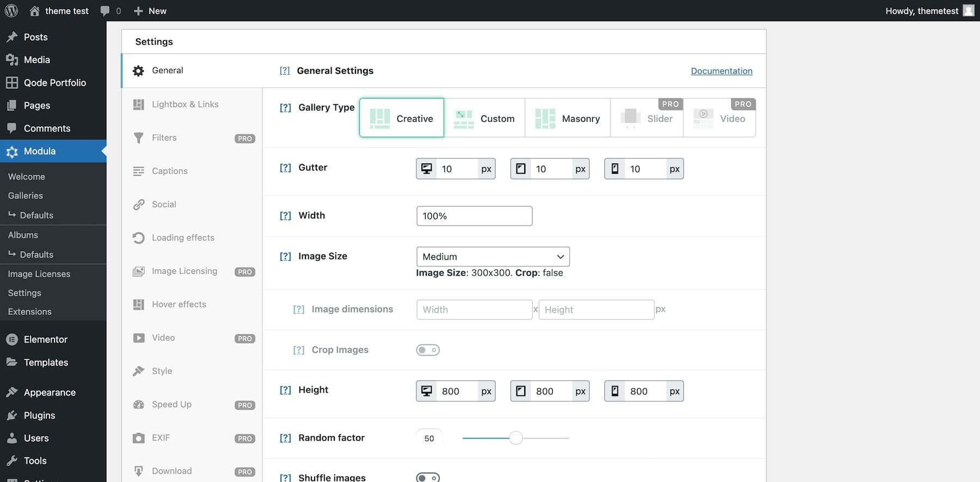Open Modula Extensions submenu item

30,312
